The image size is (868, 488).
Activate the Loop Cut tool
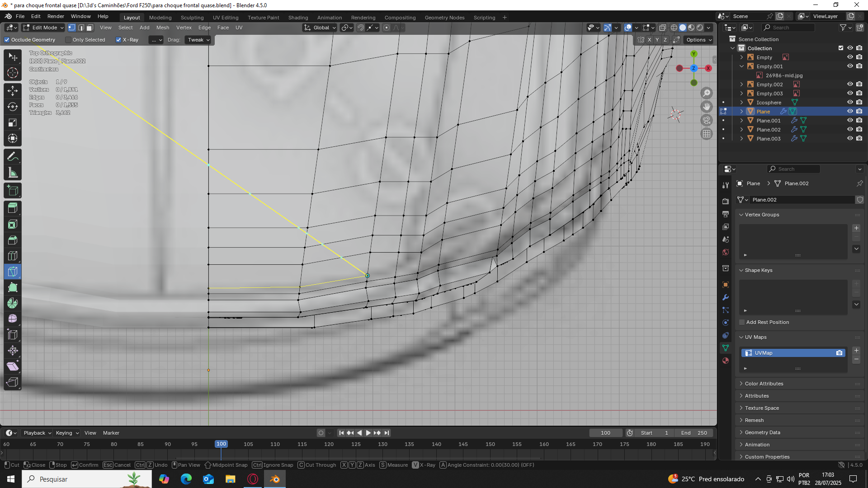(x=13, y=256)
